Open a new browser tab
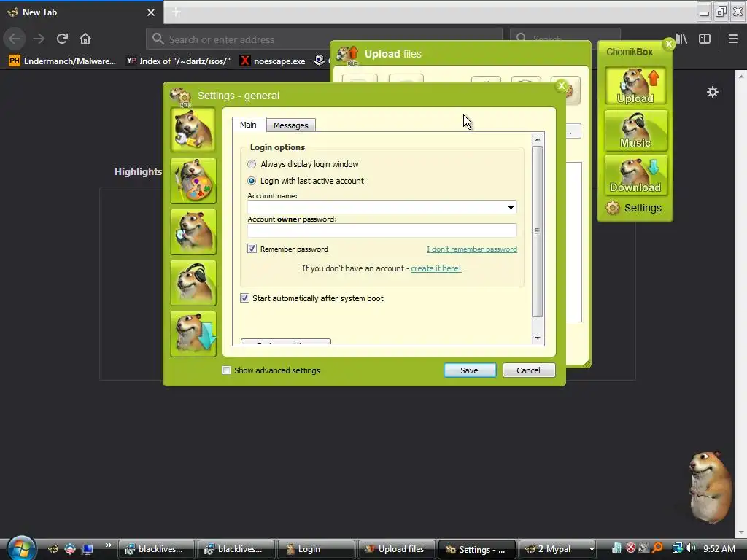This screenshot has width=747, height=560. 176,12
